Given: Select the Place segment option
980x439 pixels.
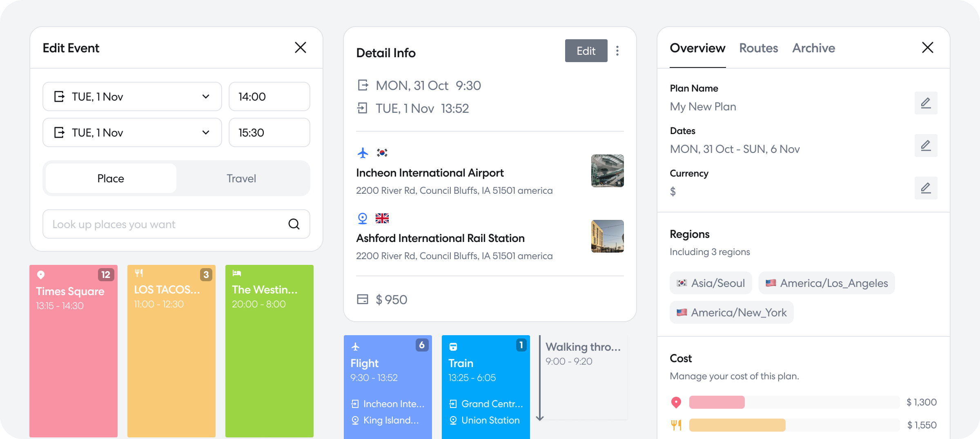Looking at the screenshot, I should [x=111, y=178].
